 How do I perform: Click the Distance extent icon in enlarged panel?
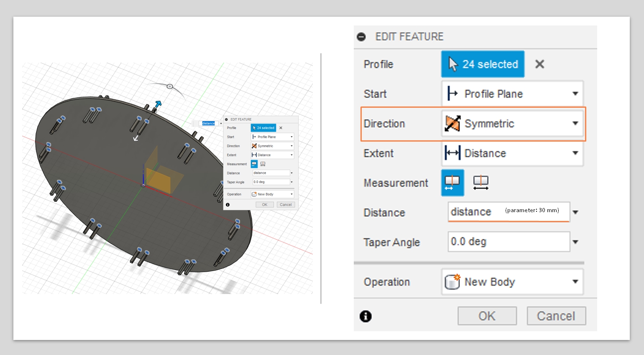click(x=452, y=153)
